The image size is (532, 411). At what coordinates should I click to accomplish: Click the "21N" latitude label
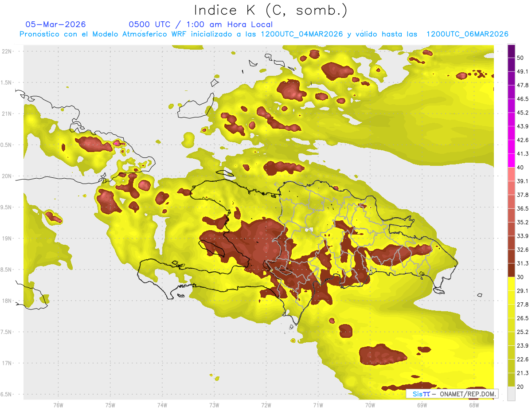[x=7, y=114]
